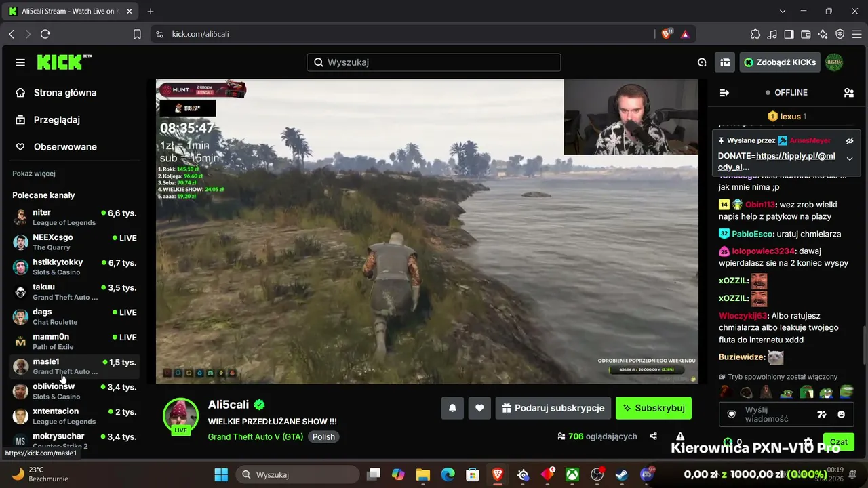Expand the pinned DONATE message chevron
The width and height of the screenshot is (868, 488).
(x=850, y=159)
